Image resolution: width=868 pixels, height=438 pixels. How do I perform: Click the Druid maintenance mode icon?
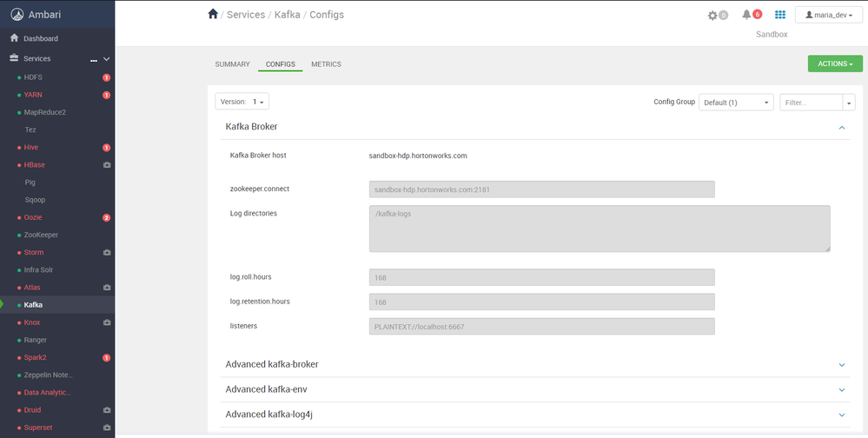click(107, 410)
